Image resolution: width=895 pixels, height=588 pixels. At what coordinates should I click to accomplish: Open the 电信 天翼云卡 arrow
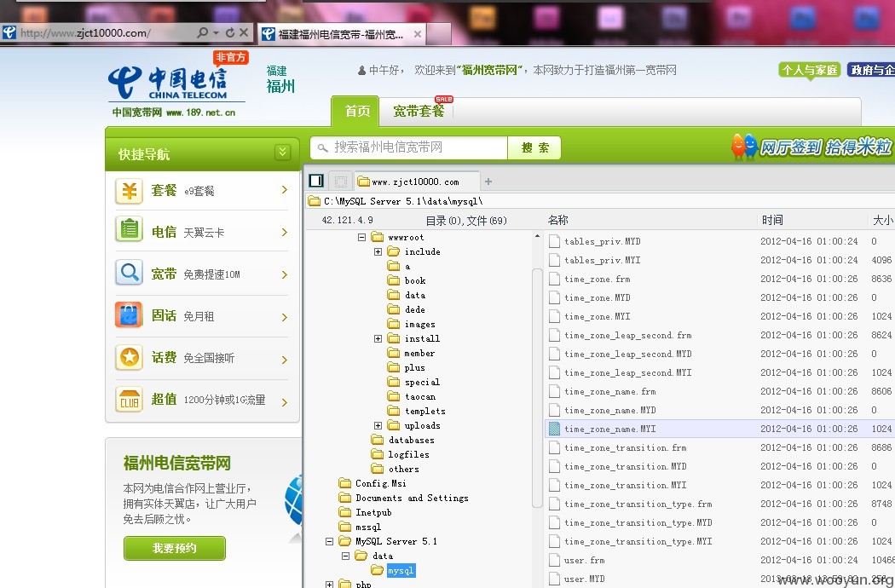coord(284,232)
